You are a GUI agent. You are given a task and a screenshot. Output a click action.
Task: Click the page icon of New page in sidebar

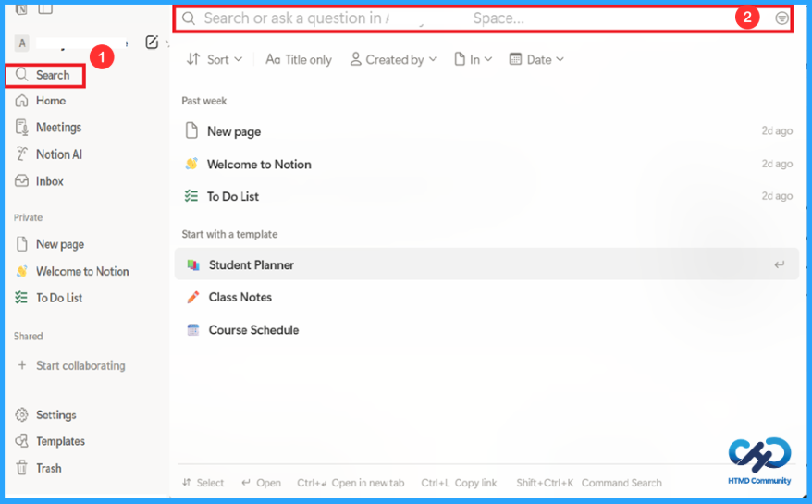22,244
